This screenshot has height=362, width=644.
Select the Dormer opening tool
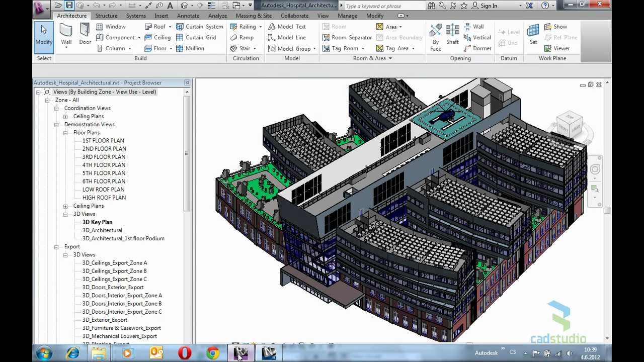pos(477,49)
